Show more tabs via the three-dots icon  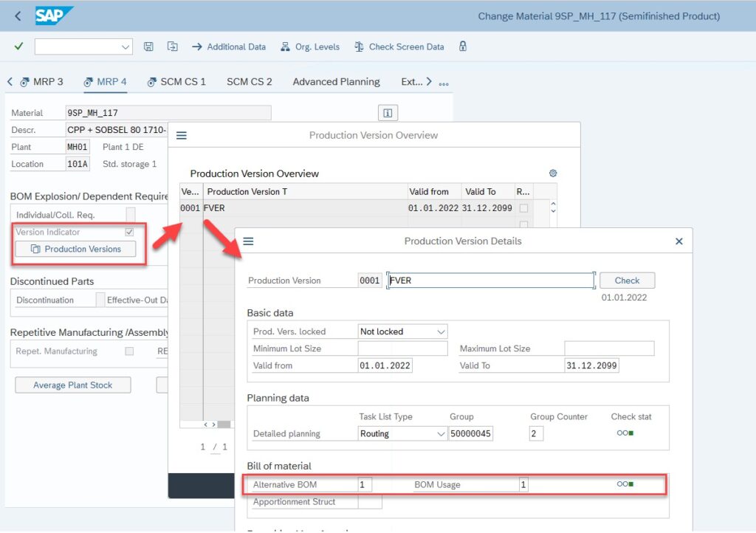click(x=444, y=84)
